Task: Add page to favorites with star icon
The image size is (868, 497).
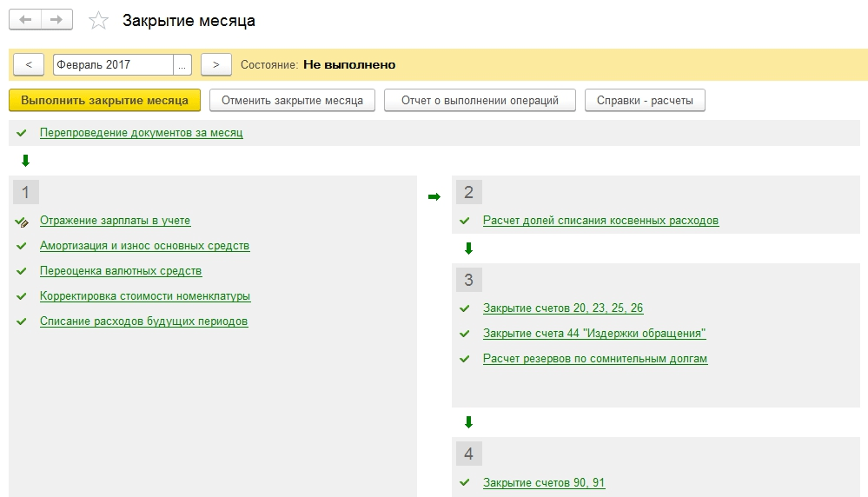Action: (x=99, y=20)
